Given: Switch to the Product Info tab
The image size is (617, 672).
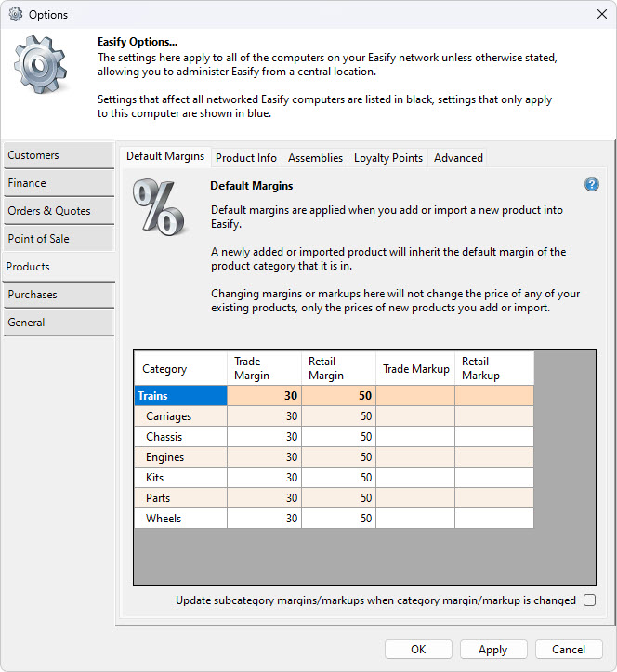Looking at the screenshot, I should tap(246, 158).
